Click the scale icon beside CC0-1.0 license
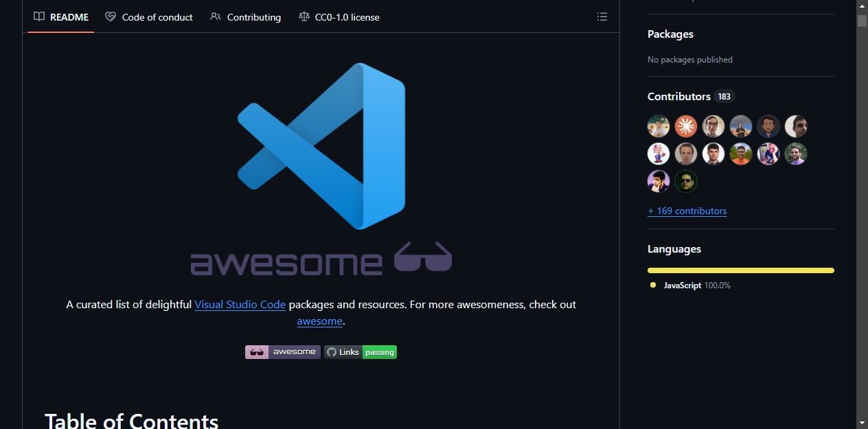This screenshot has height=429, width=868. (304, 16)
